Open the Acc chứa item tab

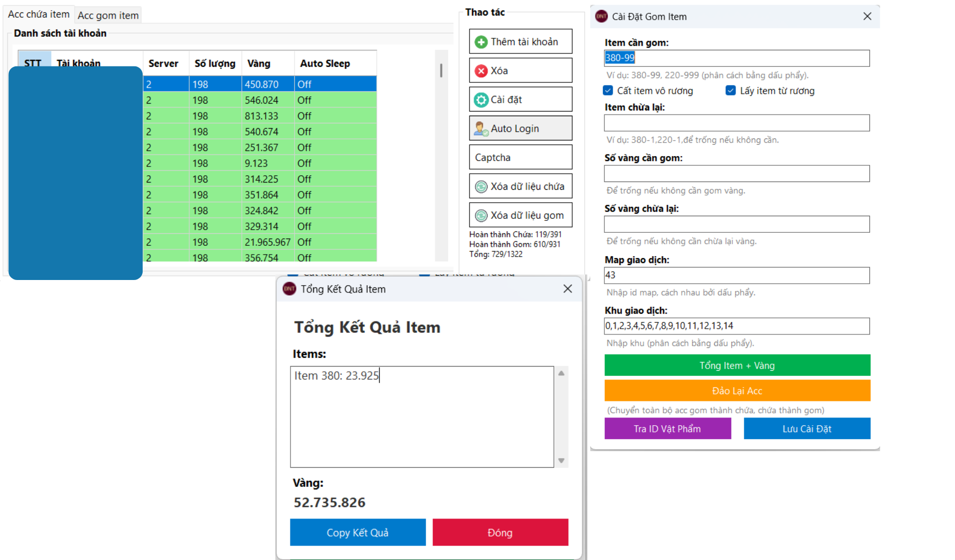tap(38, 15)
